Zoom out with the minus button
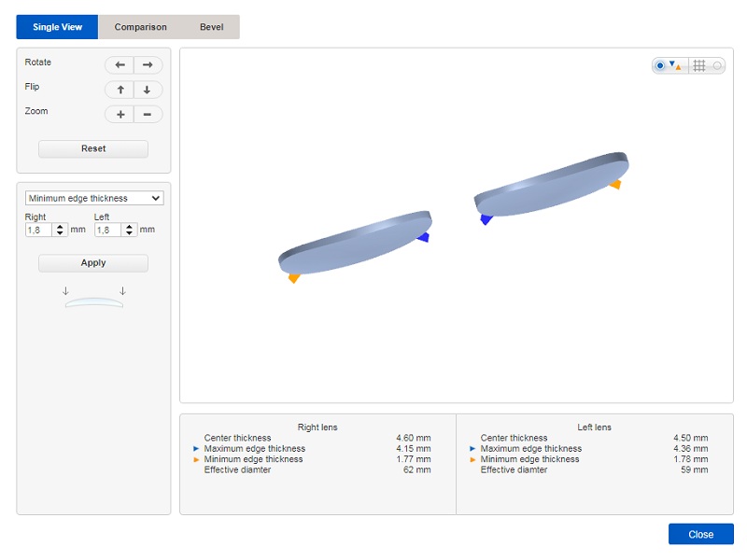Image resolution: width=747 pixels, height=560 pixels. [x=148, y=114]
